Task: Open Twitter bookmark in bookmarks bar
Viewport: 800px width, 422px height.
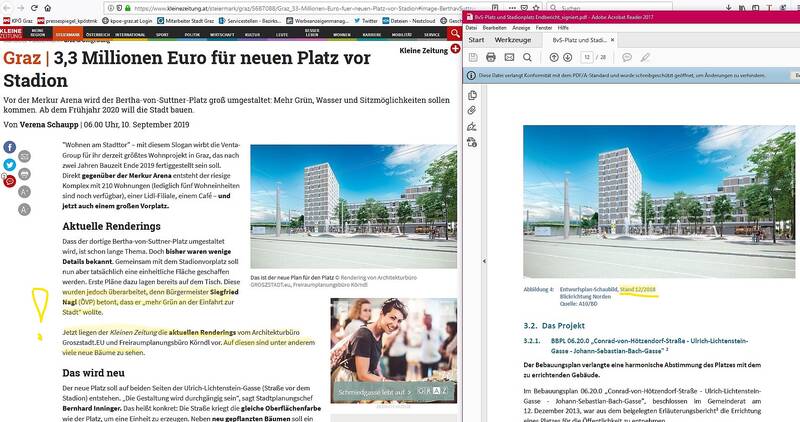Action: click(x=366, y=21)
